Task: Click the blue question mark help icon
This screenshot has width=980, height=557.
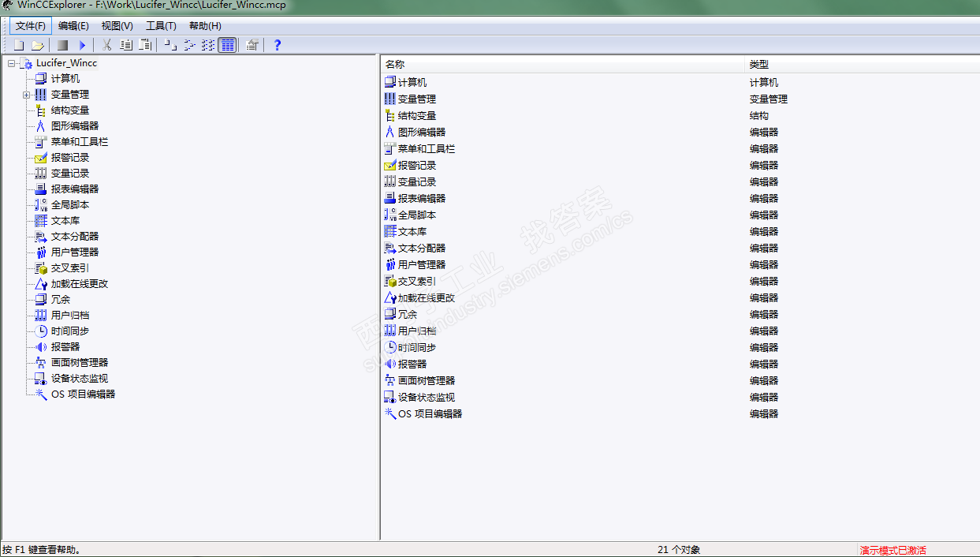Action: point(277,45)
